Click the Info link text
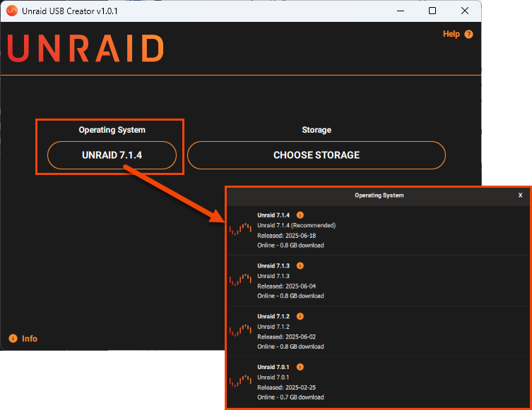 tap(30, 339)
